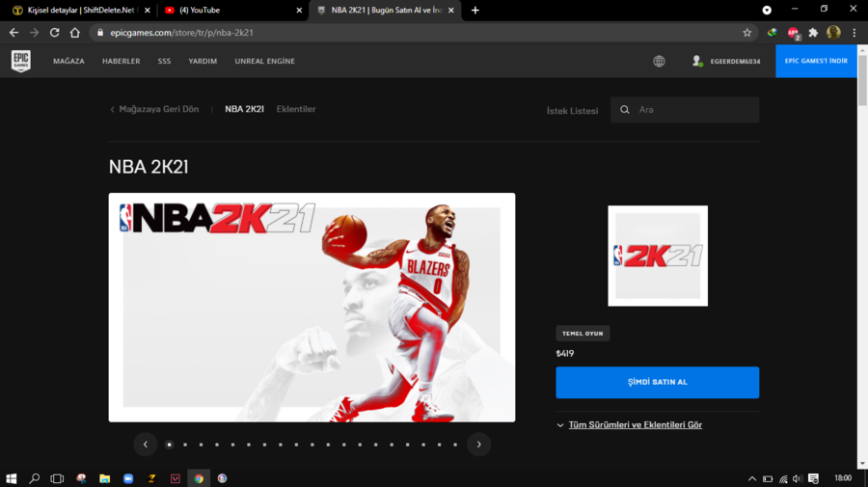
Task: Show the previous carousel image
Action: (x=146, y=445)
